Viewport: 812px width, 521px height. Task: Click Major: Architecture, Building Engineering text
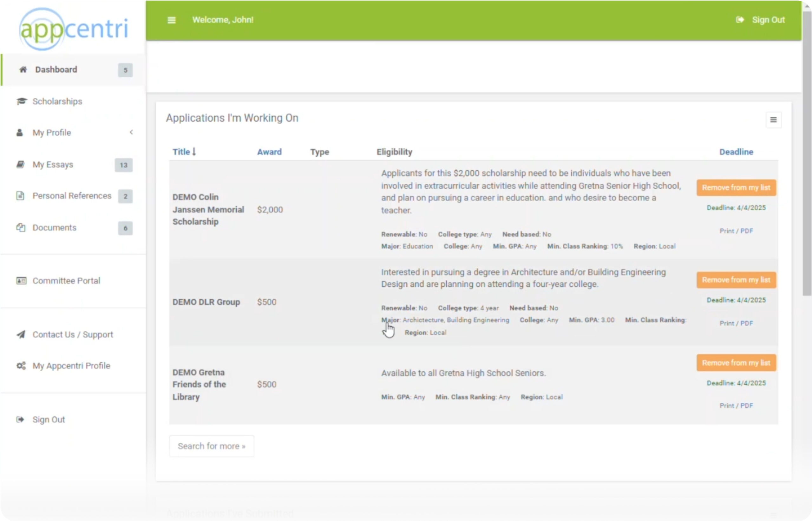click(x=445, y=320)
